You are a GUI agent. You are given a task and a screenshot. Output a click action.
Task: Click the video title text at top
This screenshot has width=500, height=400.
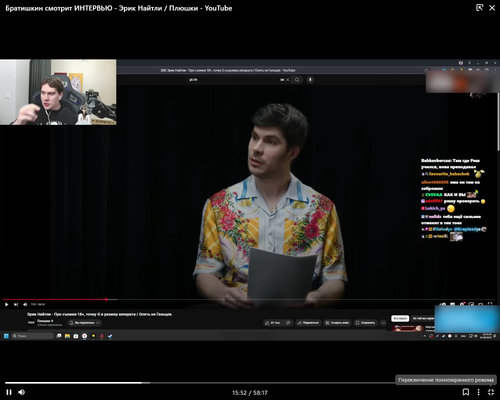(119, 8)
